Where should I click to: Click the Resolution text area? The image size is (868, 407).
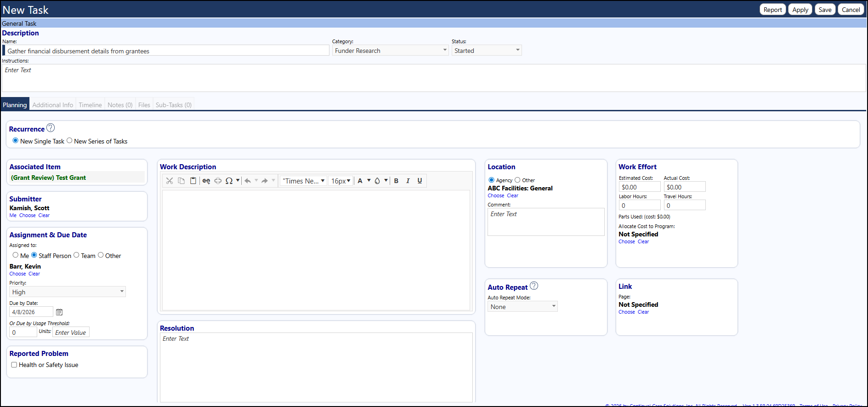[316, 367]
